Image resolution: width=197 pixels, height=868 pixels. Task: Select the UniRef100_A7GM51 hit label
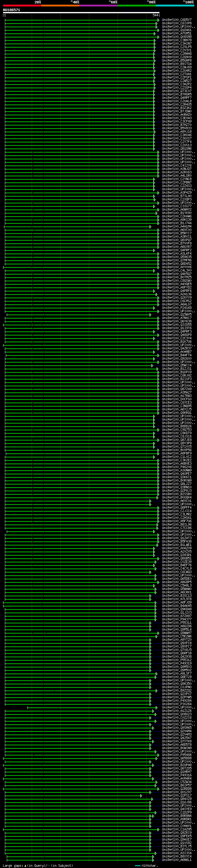pos(176,34)
